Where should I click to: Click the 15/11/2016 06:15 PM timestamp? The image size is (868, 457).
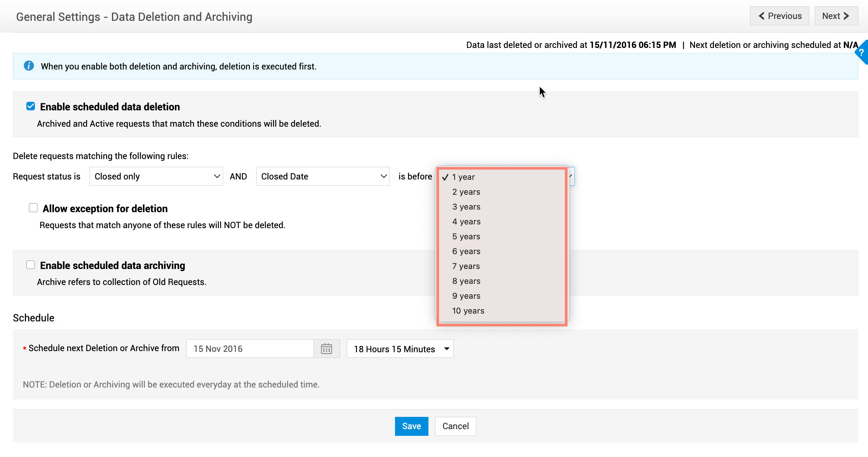633,45
